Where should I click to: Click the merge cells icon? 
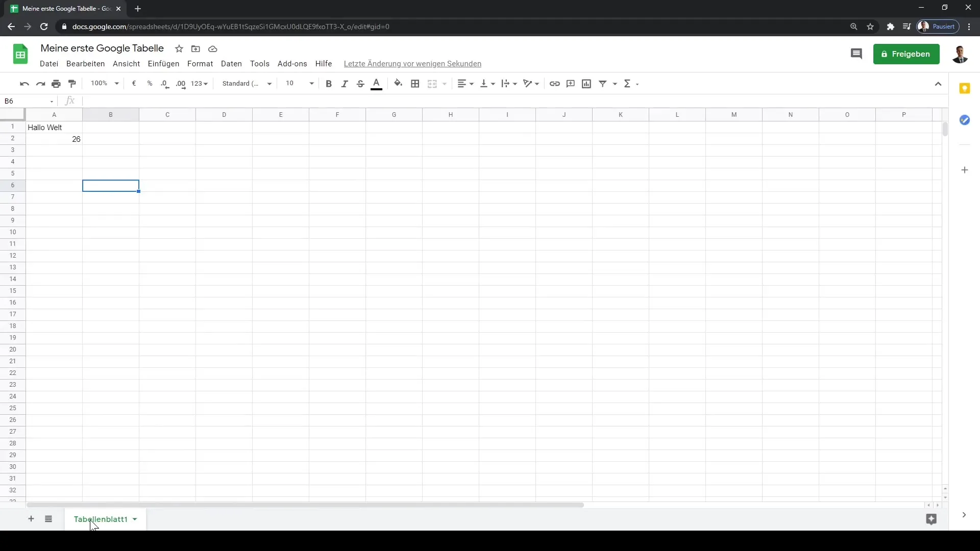tap(431, 84)
